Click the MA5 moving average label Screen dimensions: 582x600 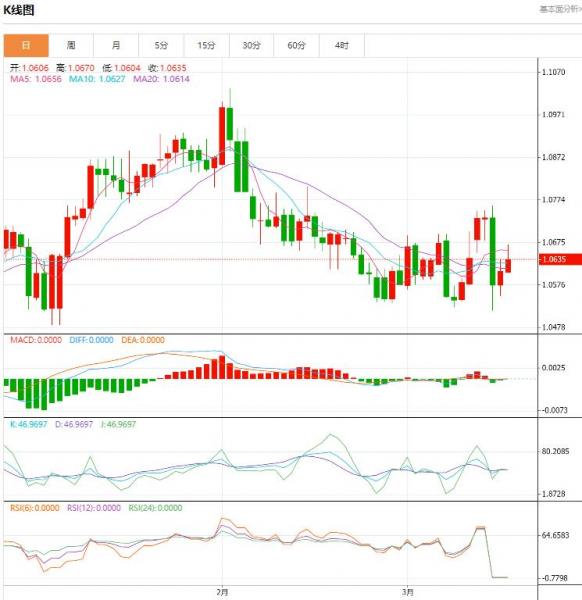(x=36, y=79)
